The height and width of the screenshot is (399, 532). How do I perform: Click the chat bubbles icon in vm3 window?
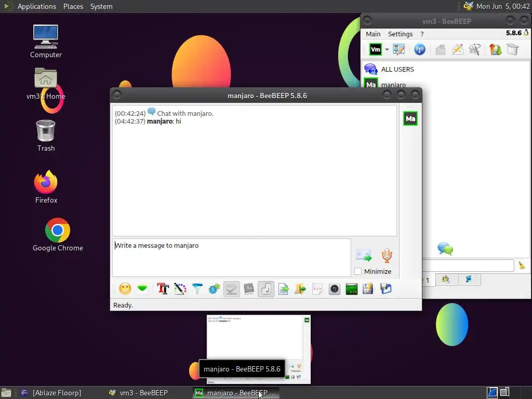tap(445, 249)
